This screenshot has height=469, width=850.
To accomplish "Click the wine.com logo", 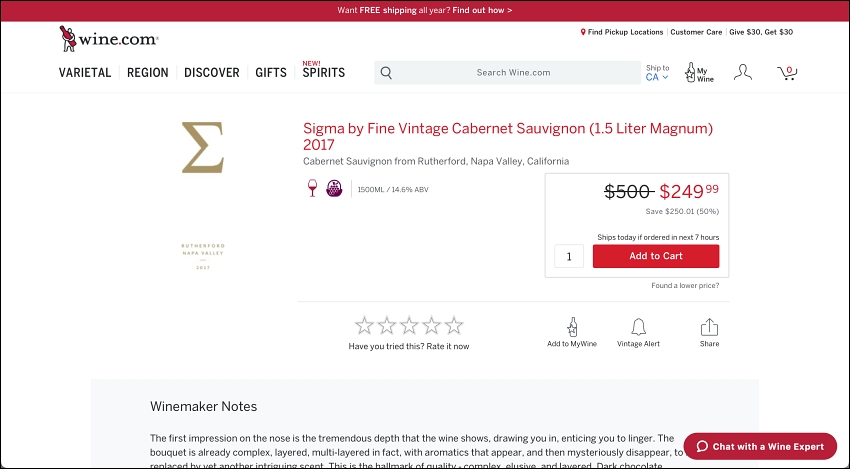I will (x=109, y=39).
